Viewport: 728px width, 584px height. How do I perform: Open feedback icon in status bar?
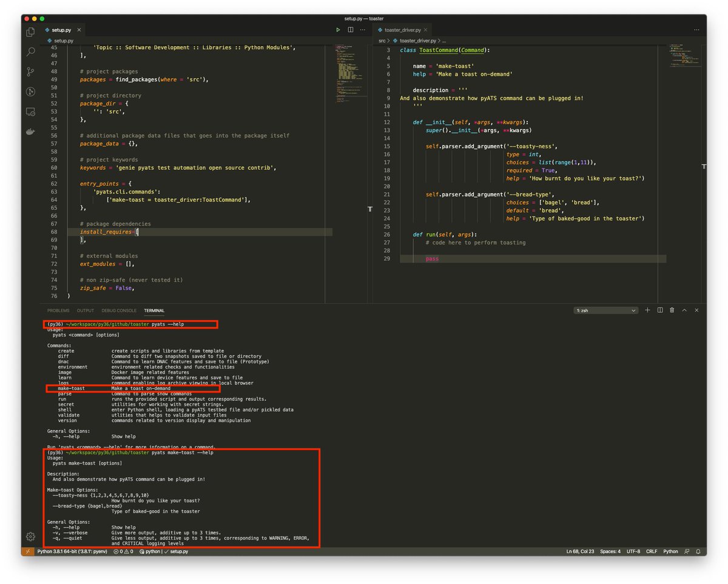[x=687, y=551]
